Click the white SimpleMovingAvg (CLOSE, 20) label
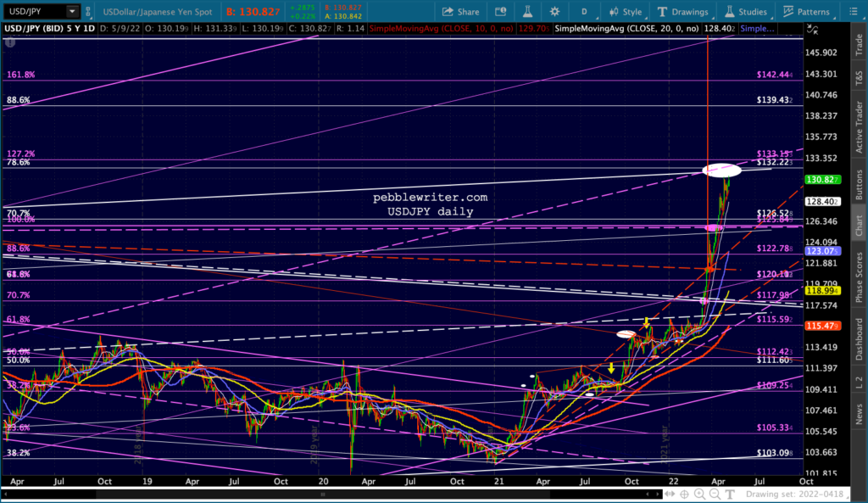 click(x=626, y=28)
